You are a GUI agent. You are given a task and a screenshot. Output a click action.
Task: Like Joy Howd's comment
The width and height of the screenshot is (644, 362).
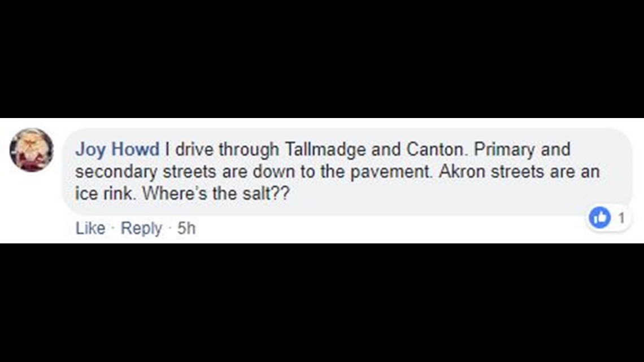point(90,228)
